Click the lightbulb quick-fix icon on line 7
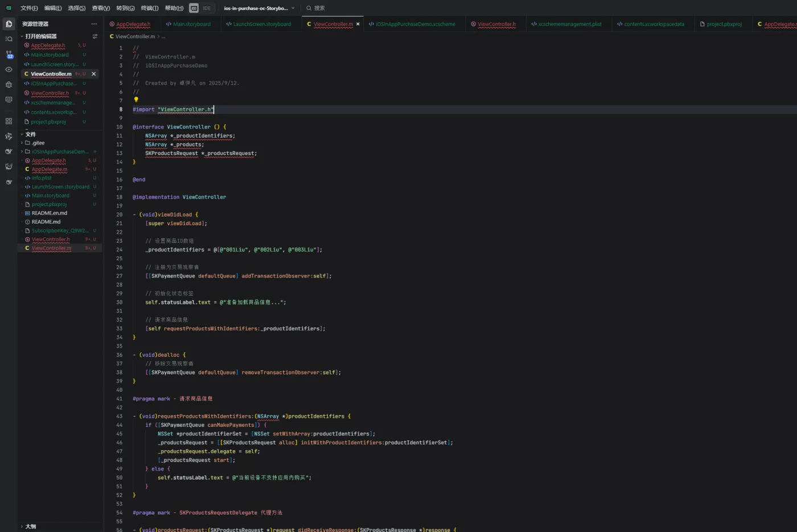 click(x=136, y=100)
